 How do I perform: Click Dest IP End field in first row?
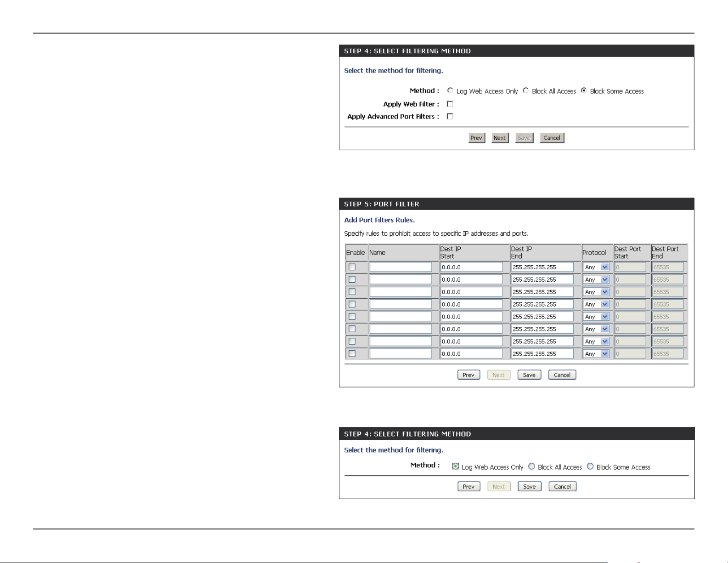click(x=542, y=267)
